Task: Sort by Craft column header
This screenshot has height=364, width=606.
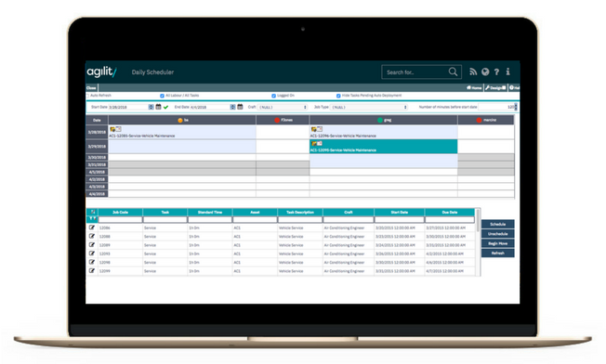Action: [x=349, y=213]
